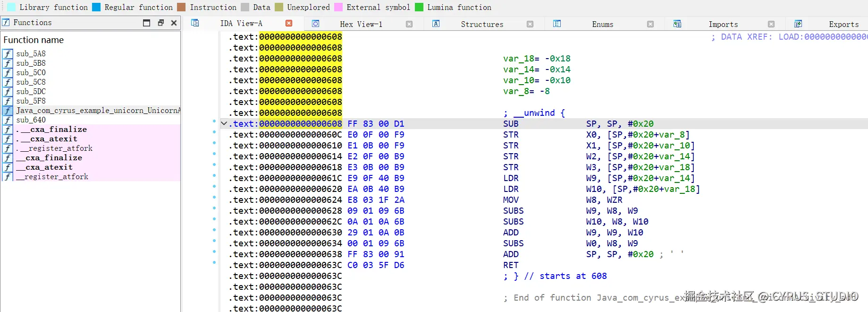Click the Enums tab icon
Viewport: 868px width, 312px height.
pos(557,24)
